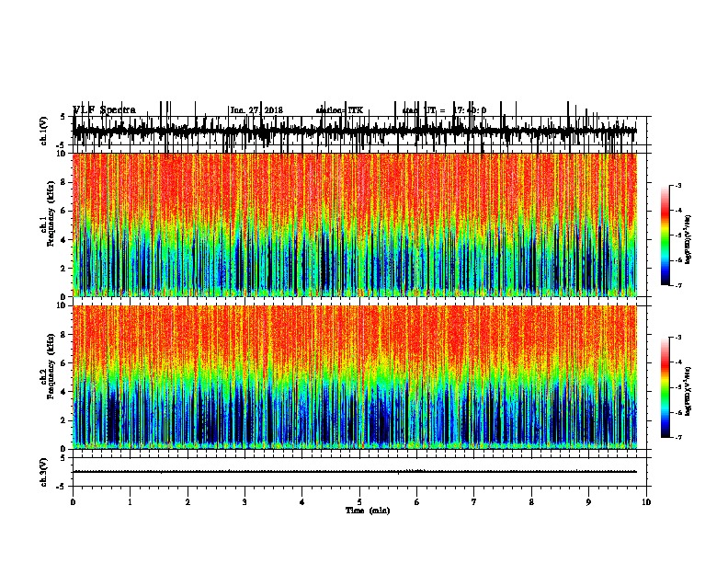Image resolution: width=728 pixels, height=563 pixels.
Task: Select the start UT time header text
Action: coord(444,110)
